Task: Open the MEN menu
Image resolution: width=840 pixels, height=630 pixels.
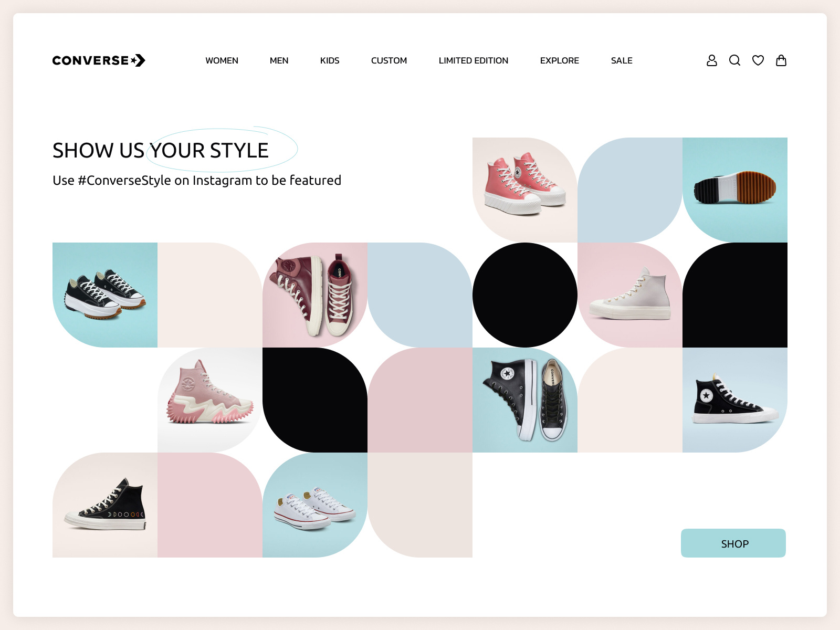Action: pos(279,60)
